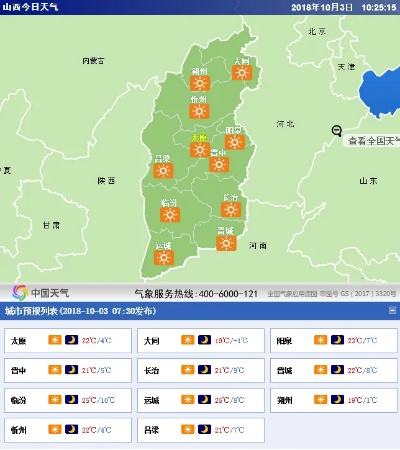400x450 pixels.
Task: Click the 山西今日天气 title
Action: [x=30, y=7]
